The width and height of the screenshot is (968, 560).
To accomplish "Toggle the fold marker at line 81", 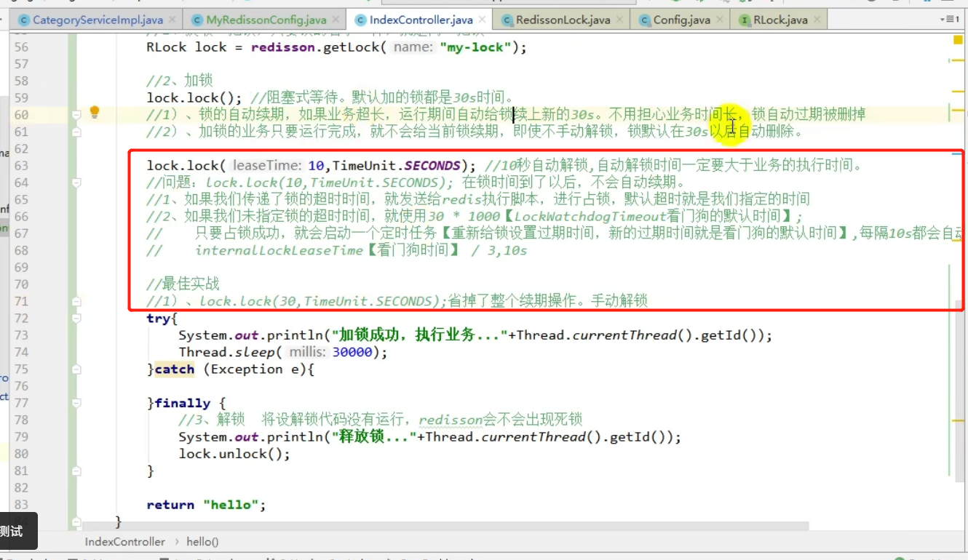I will [76, 471].
